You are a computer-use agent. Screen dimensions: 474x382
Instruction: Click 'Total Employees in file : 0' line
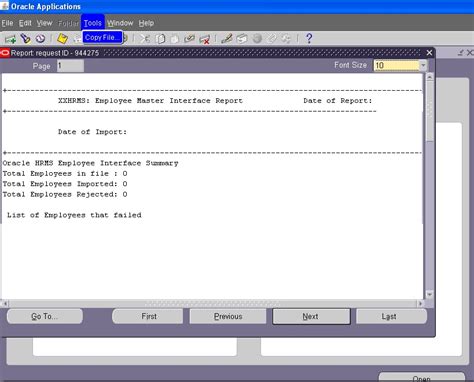(65, 174)
